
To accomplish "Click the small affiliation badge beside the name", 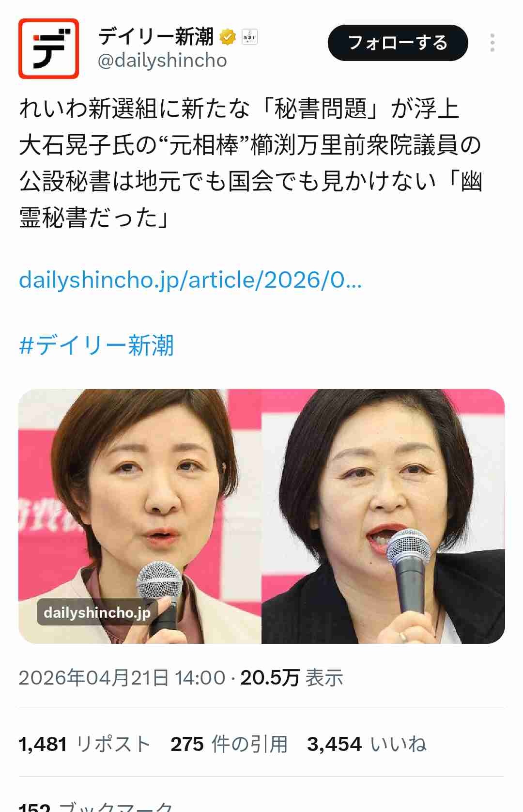I will [x=250, y=37].
